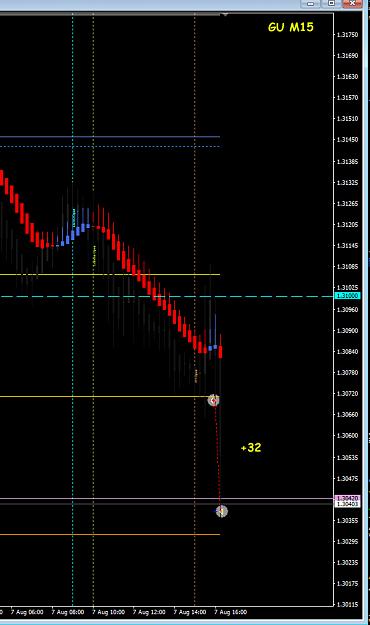
Task: Click the 1.31325 price axis value
Action: 347,183
